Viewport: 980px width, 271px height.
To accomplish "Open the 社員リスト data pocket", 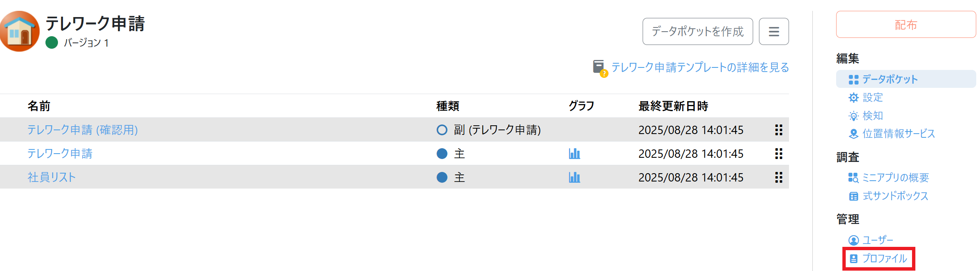I will [52, 177].
